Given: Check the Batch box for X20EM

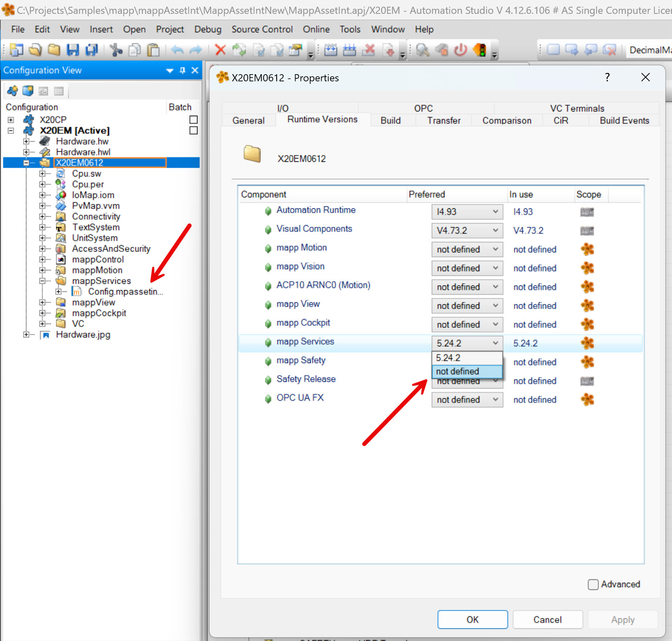Looking at the screenshot, I should click(x=193, y=130).
